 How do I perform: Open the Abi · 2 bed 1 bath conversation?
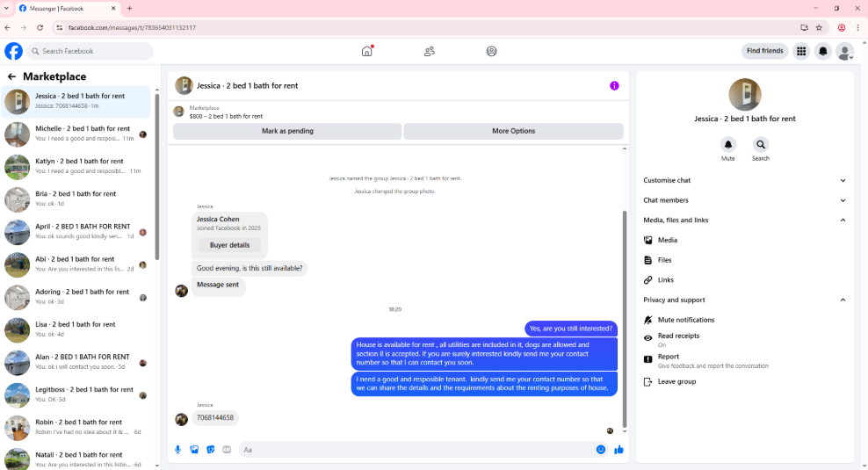76,264
